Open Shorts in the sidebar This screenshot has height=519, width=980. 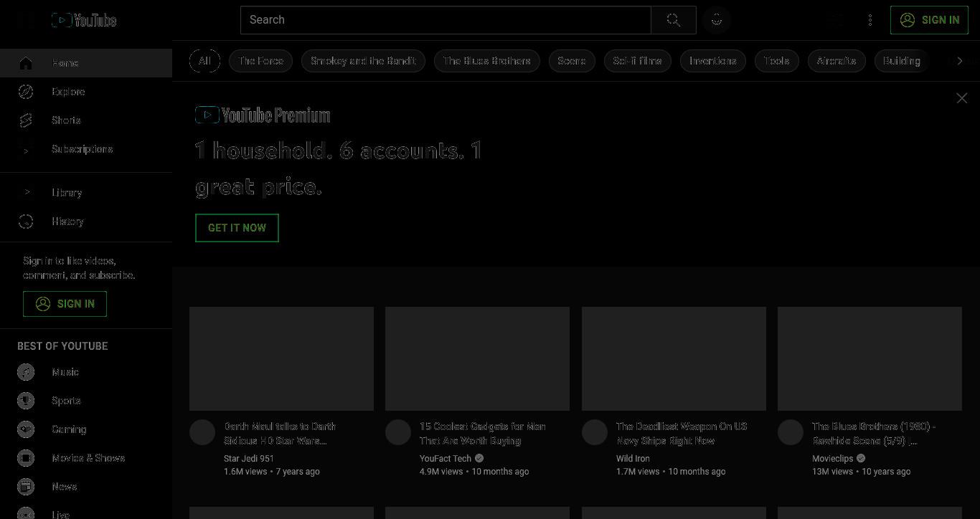(x=86, y=120)
